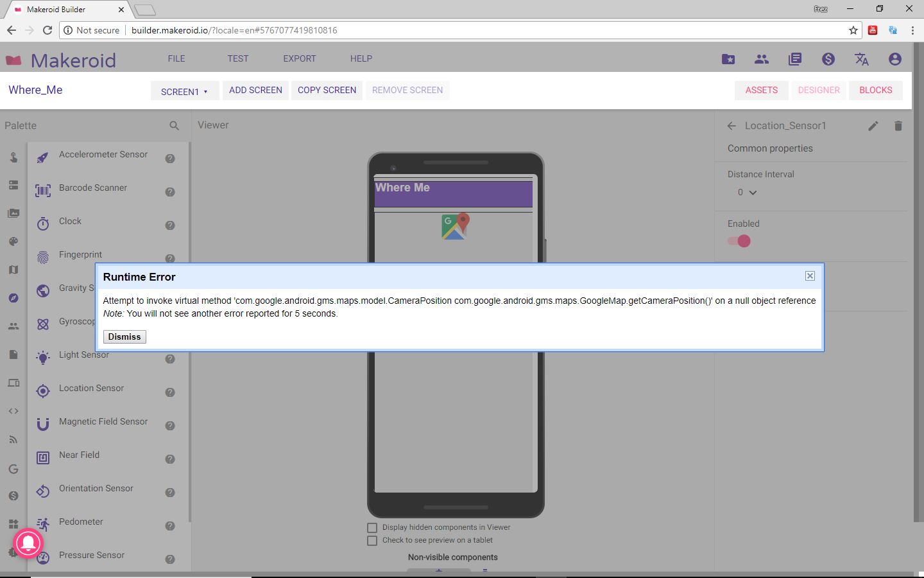The image size is (924, 578).
Task: Click the Palette search magnifier icon
Action: 175,126
